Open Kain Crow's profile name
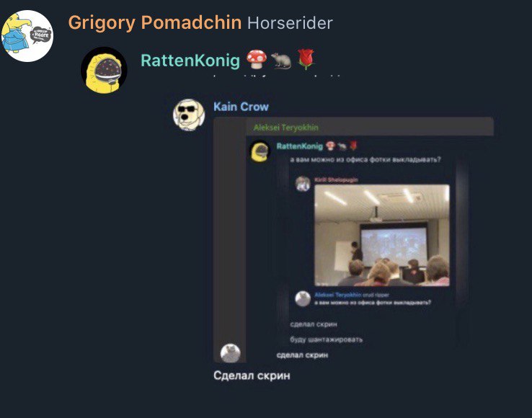Screen dimensions: 532x418 pyautogui.click(x=241, y=107)
